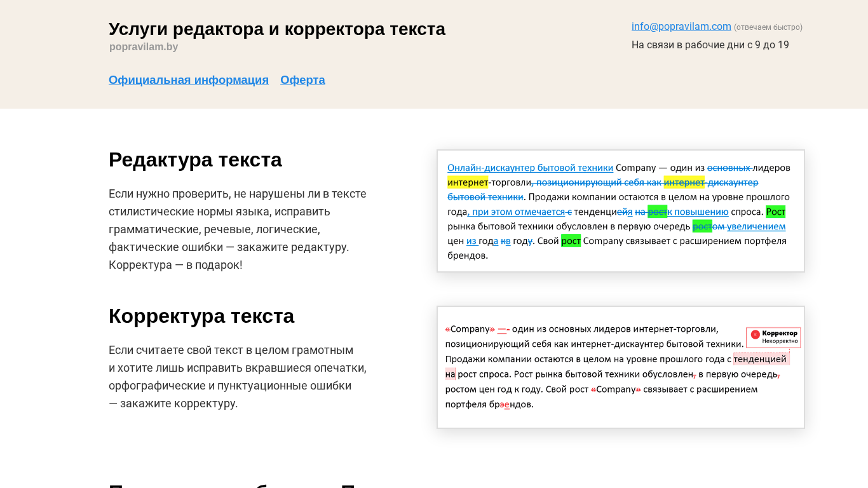Click the underlined Онлайн-дискаунтер бытовой техники insertion
The width and height of the screenshot is (868, 488).
530,168
